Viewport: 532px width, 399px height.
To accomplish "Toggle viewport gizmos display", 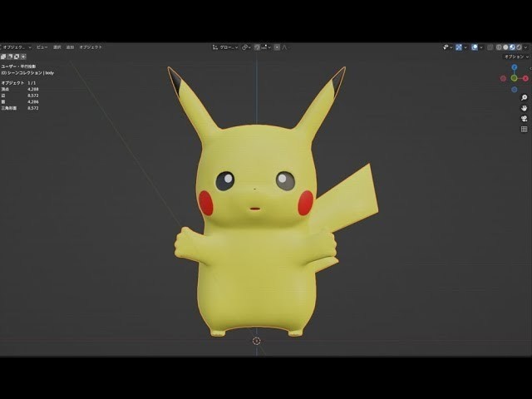I will coord(459,47).
